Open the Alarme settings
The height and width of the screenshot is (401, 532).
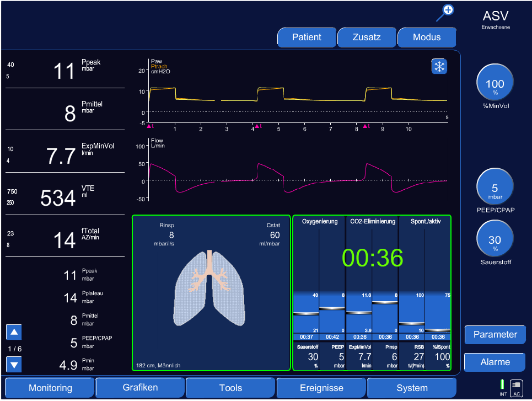(x=495, y=362)
